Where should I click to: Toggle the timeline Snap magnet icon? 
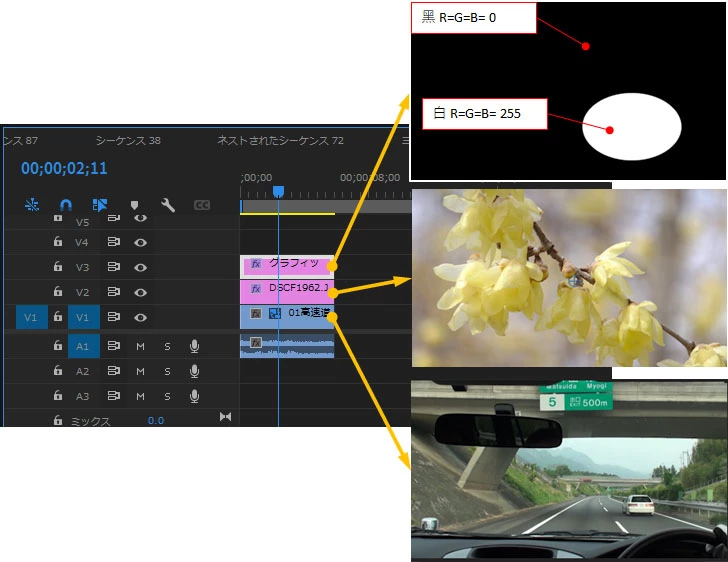[66, 205]
